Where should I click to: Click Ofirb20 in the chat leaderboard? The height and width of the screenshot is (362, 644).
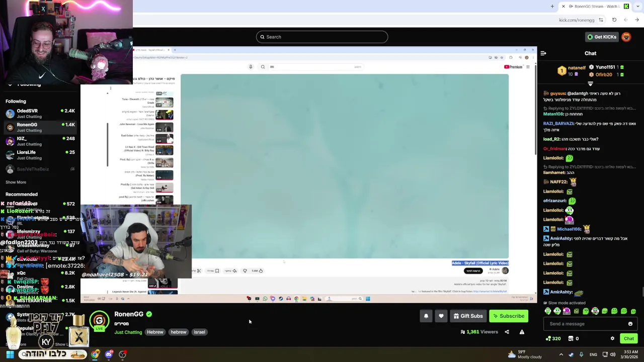[604, 74]
